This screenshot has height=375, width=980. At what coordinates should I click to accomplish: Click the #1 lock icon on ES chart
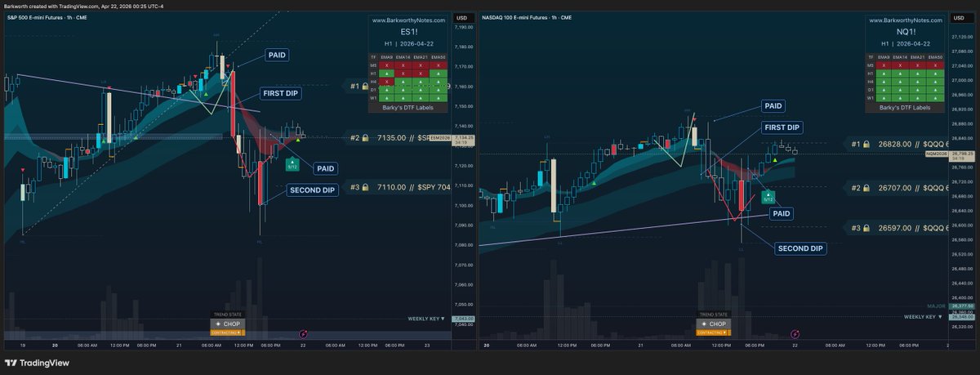(x=365, y=86)
